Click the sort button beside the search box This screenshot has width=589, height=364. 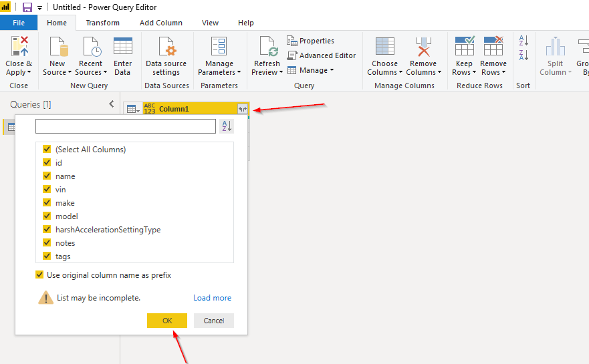pos(227,126)
